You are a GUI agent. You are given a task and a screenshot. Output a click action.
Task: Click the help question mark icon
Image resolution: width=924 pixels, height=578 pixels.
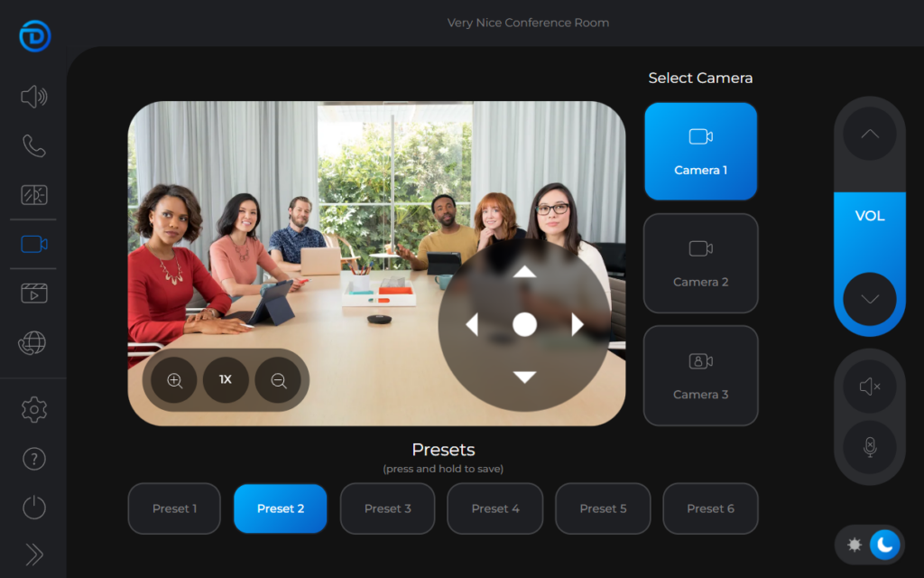(33, 459)
